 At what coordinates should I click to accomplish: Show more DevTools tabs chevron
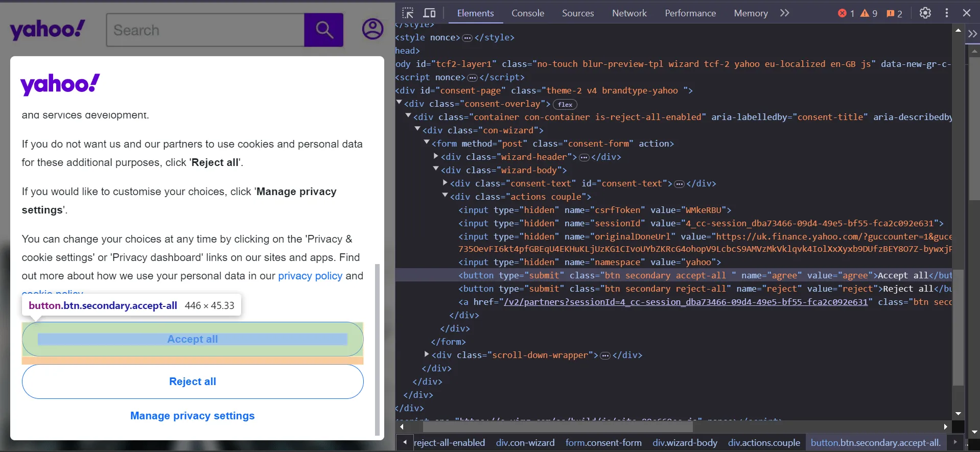(785, 13)
